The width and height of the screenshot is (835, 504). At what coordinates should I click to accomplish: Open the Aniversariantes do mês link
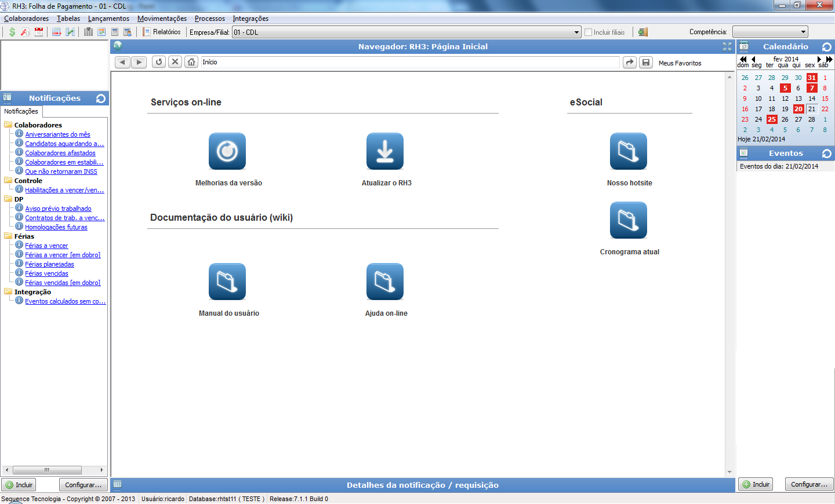pos(57,134)
